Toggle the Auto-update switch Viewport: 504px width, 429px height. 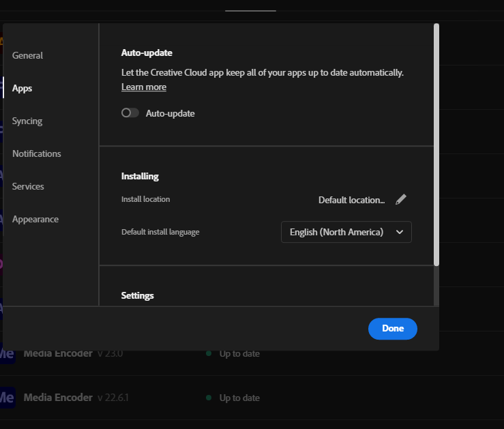[x=130, y=113]
